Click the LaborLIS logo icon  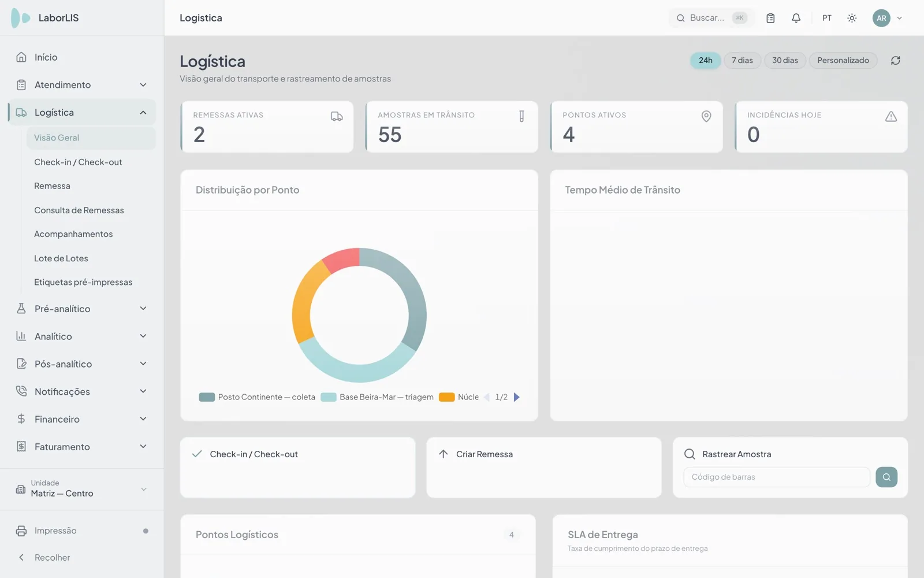coord(21,18)
